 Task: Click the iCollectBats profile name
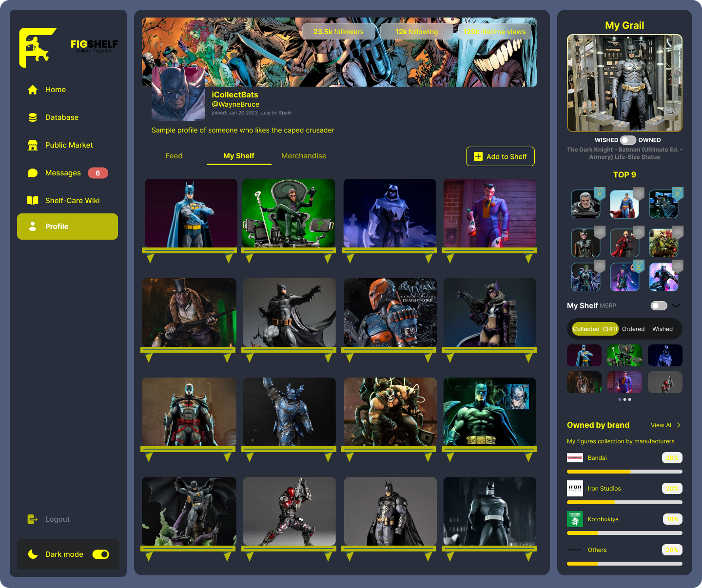click(x=235, y=95)
